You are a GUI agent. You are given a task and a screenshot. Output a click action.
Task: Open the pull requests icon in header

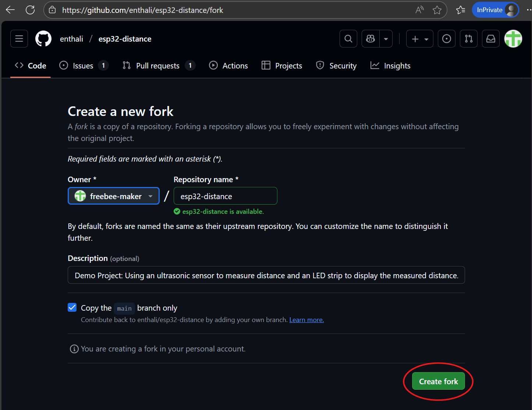point(468,39)
